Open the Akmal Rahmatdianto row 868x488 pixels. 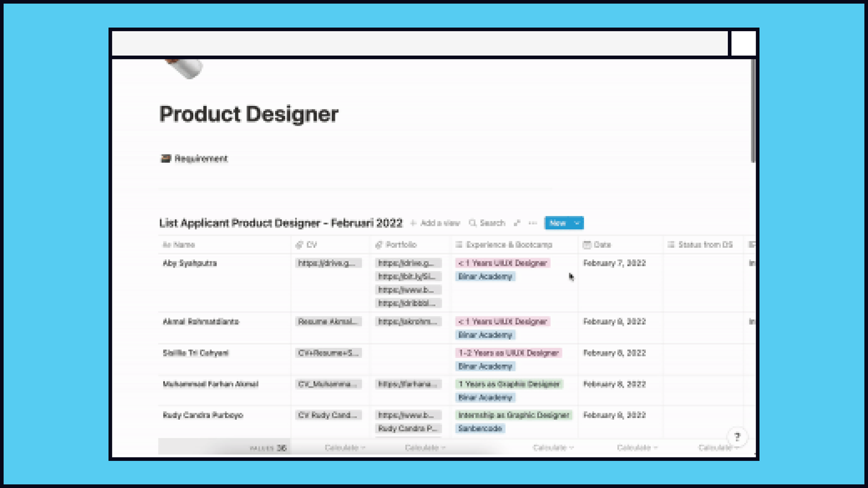point(201,322)
